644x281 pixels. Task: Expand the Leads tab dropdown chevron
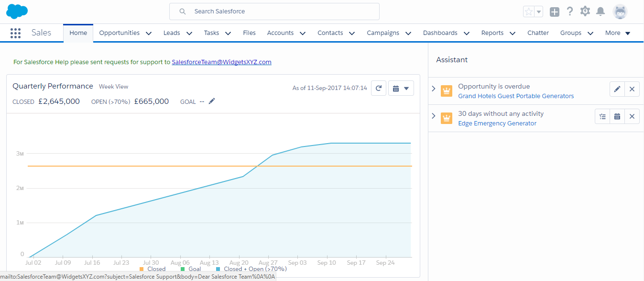(189, 34)
